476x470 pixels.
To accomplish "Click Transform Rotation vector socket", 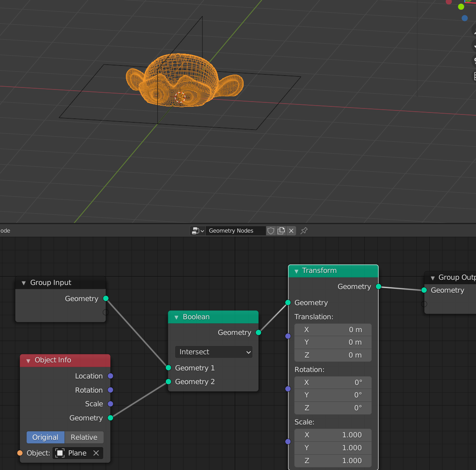I will point(288,389).
